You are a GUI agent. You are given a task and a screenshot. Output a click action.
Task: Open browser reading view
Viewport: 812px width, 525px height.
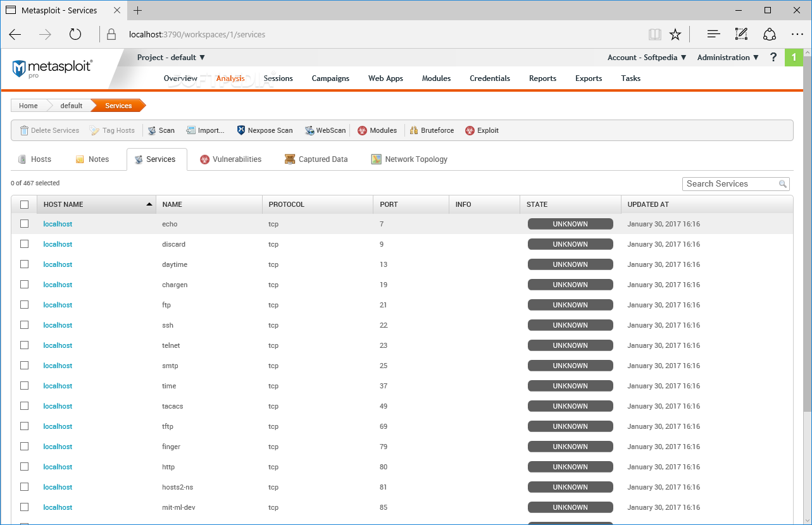pyautogui.click(x=654, y=35)
